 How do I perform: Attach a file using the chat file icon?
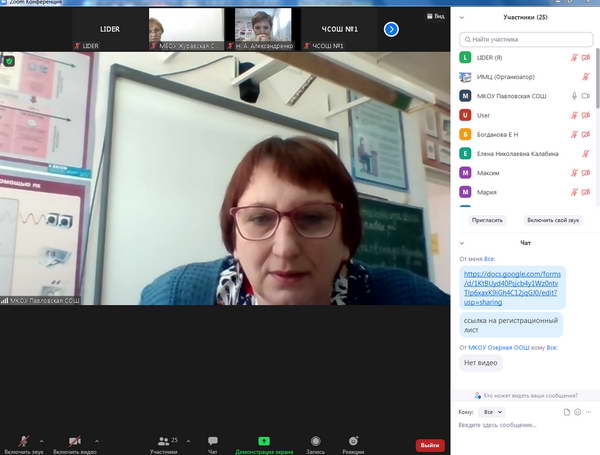point(567,412)
